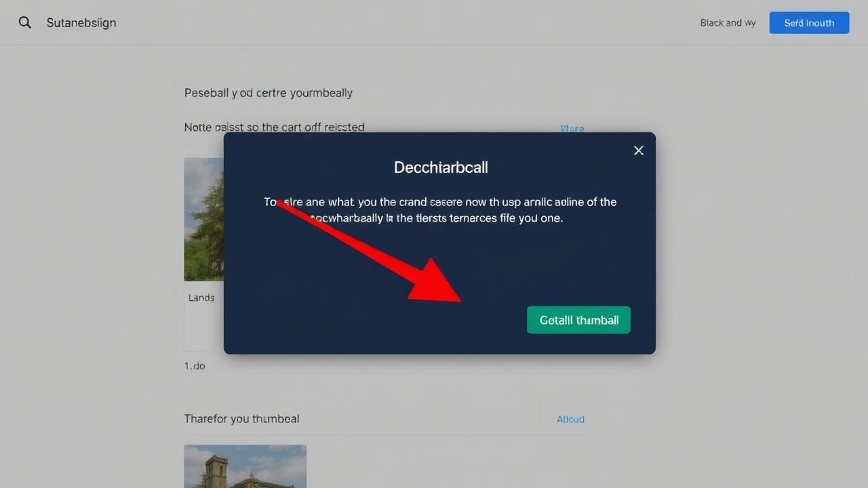Click the search magnifier icon
Image resolution: width=868 pixels, height=488 pixels.
(x=25, y=22)
